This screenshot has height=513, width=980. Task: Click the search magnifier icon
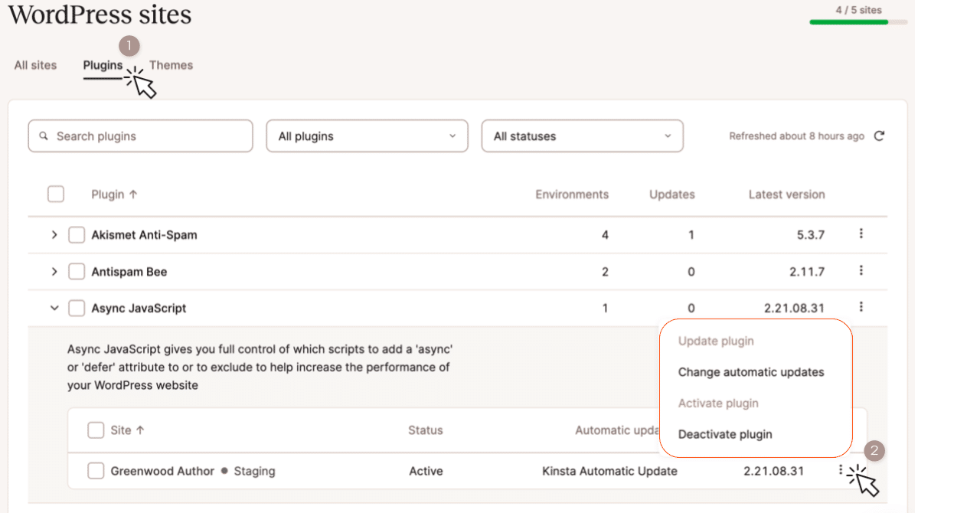(44, 136)
